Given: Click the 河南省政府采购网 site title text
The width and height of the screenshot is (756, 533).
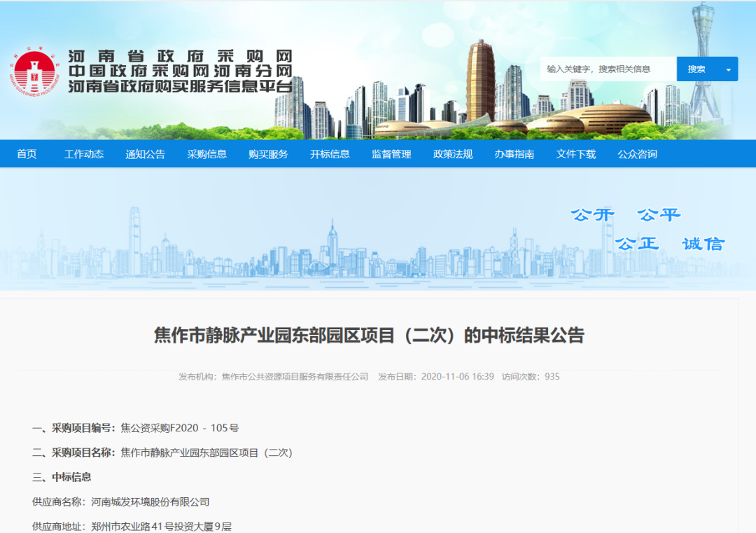Looking at the screenshot, I should pos(180,57).
